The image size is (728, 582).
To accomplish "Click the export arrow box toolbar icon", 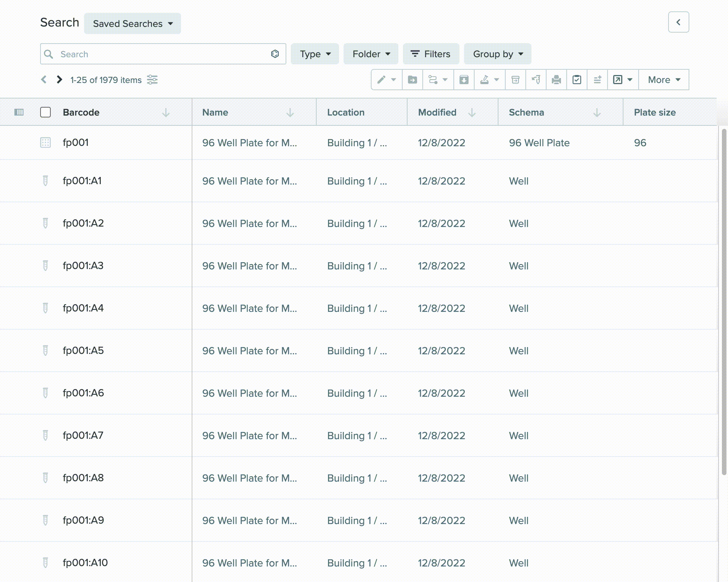I will point(618,80).
